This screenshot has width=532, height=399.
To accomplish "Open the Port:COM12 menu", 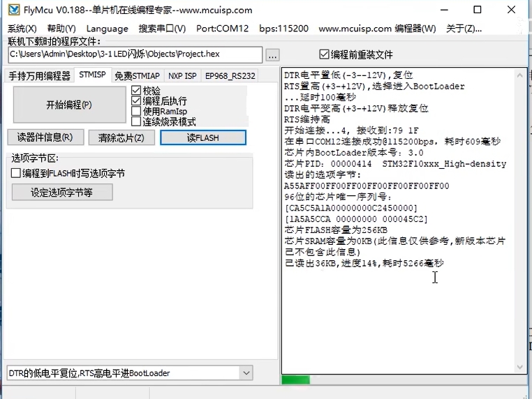I will (222, 29).
